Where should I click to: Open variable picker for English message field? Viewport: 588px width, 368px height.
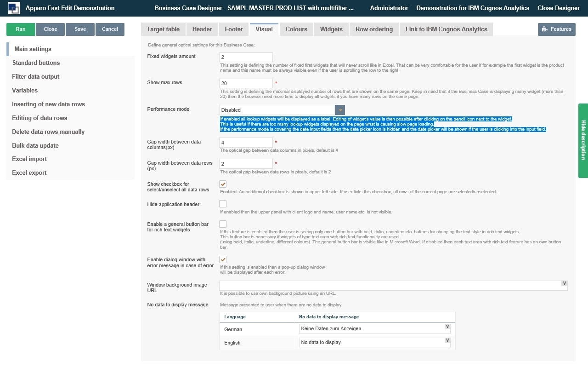[447, 340]
